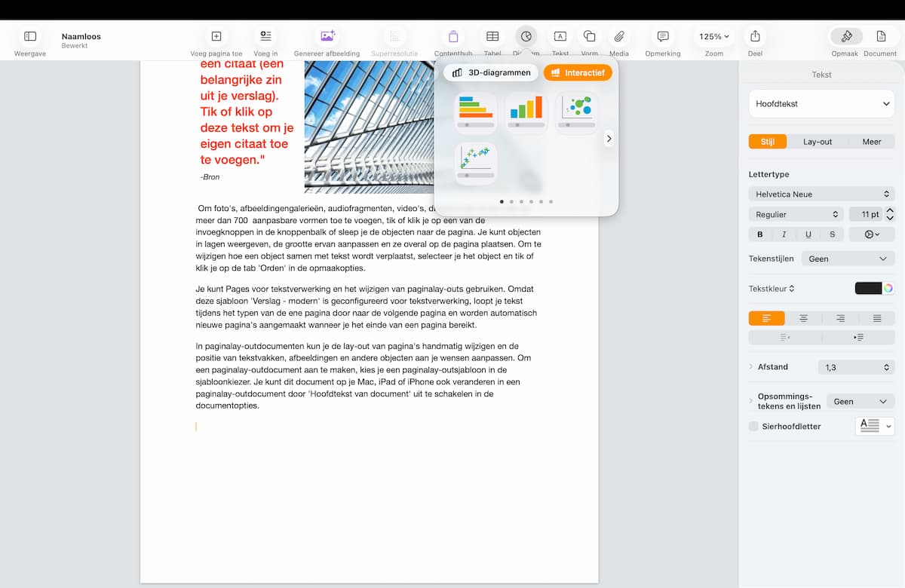
Task: Toggle bold text formatting
Action: (x=760, y=234)
